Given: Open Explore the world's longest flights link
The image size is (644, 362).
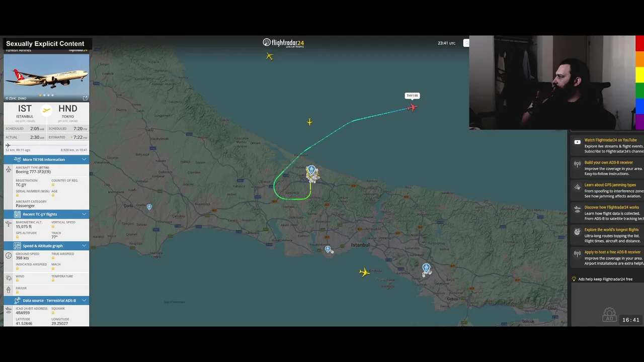Looking at the screenshot, I should click(x=612, y=230).
